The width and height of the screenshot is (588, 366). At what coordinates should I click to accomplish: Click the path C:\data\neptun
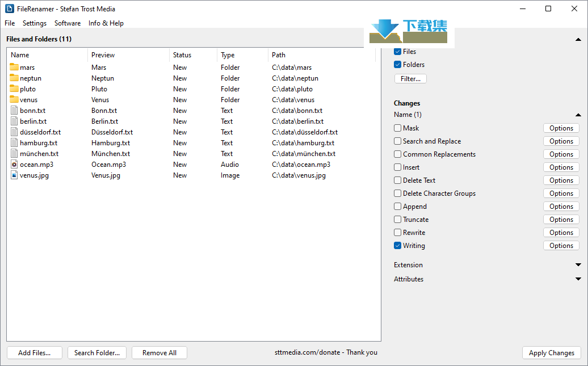[x=295, y=78]
